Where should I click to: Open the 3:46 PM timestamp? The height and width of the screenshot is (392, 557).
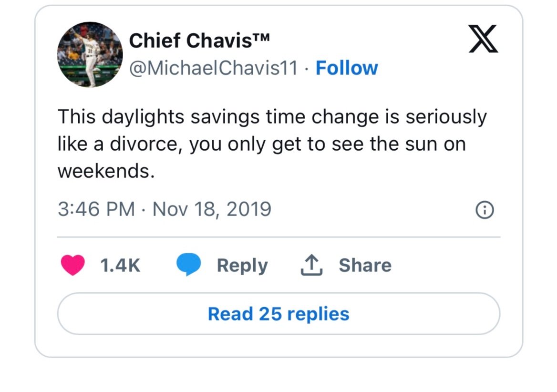tap(96, 209)
